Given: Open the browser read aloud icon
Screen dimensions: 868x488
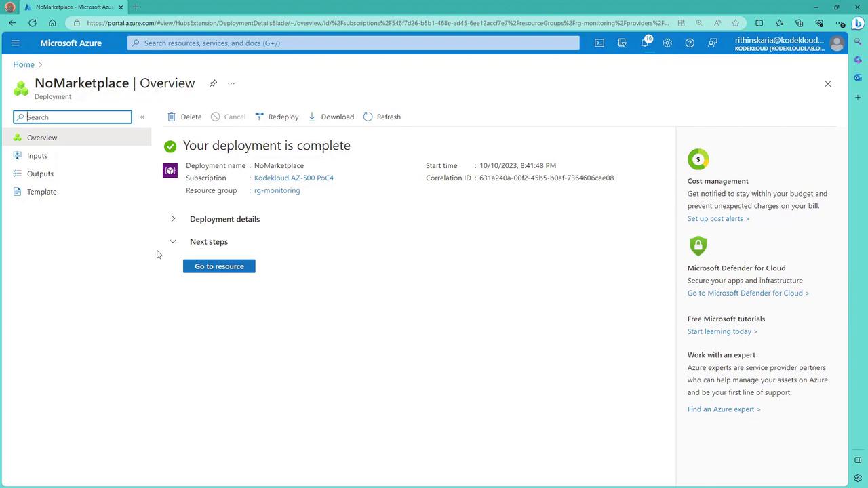Looking at the screenshot, I should [717, 23].
